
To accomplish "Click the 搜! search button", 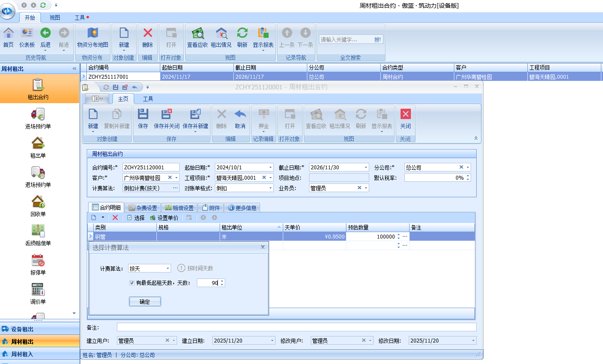I will click(377, 40).
